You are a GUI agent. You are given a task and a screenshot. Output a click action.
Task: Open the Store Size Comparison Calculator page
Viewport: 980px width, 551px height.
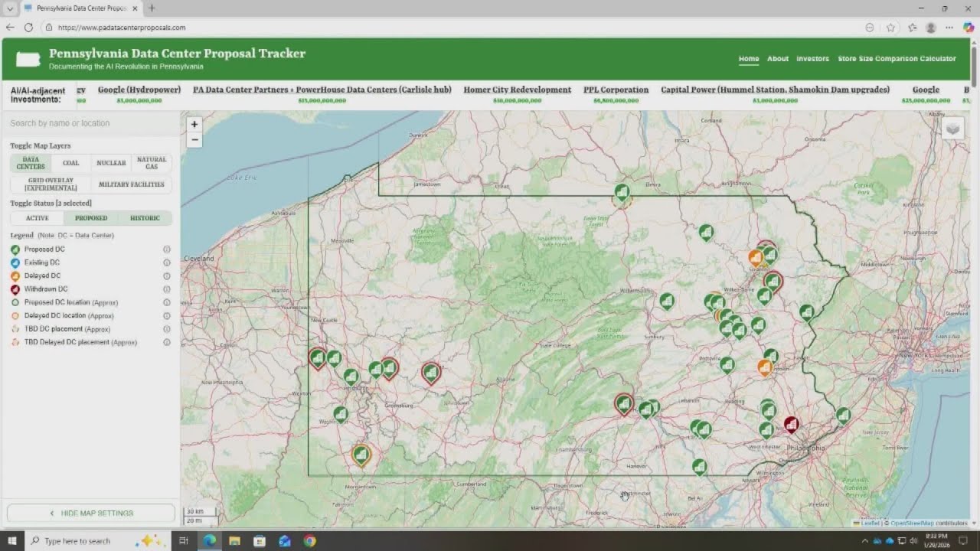click(x=897, y=59)
